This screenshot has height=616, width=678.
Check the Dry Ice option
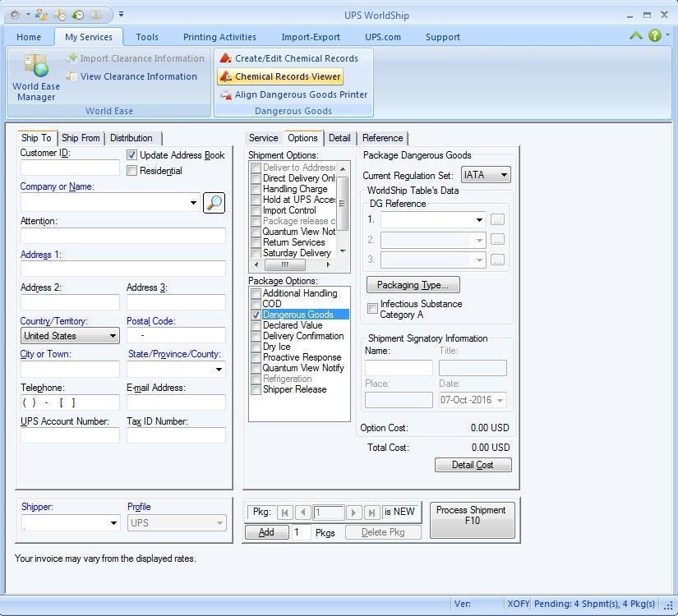(x=256, y=347)
